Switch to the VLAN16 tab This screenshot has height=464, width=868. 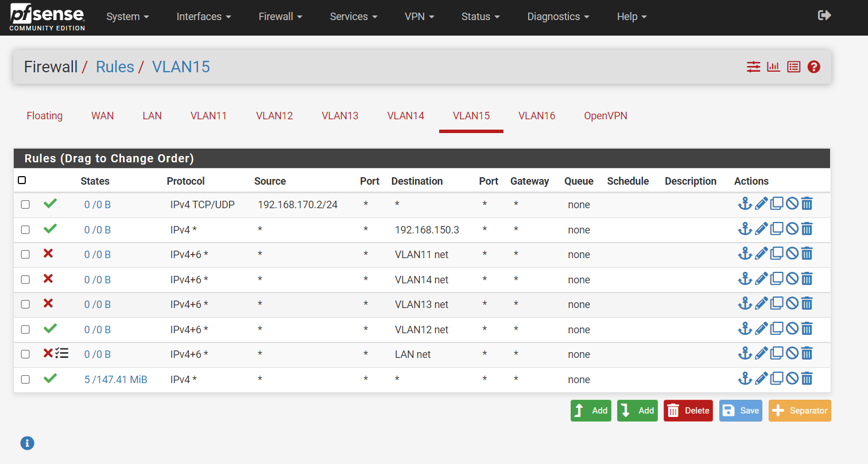coord(537,116)
